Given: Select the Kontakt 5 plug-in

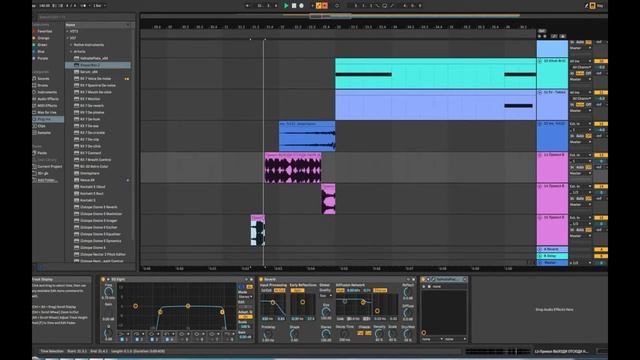Looking at the screenshot, I should (x=88, y=200).
